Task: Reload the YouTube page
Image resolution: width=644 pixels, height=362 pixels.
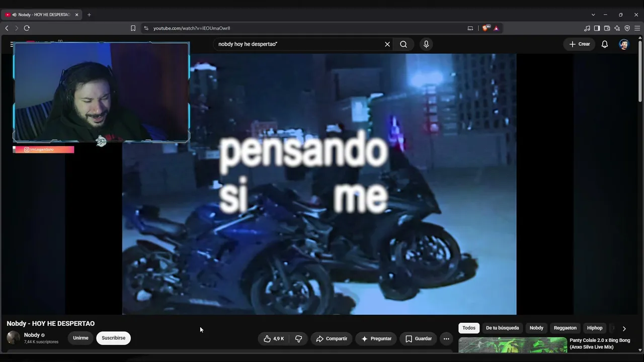Action: pyautogui.click(x=27, y=28)
